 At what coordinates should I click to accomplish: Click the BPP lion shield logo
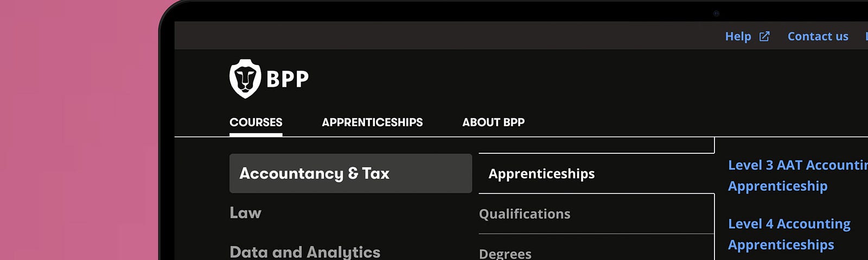[245, 79]
